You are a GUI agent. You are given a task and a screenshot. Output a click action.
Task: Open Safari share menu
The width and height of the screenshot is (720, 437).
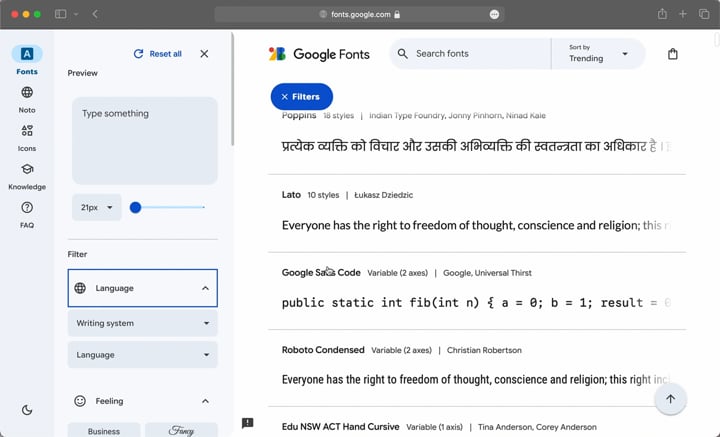662,14
